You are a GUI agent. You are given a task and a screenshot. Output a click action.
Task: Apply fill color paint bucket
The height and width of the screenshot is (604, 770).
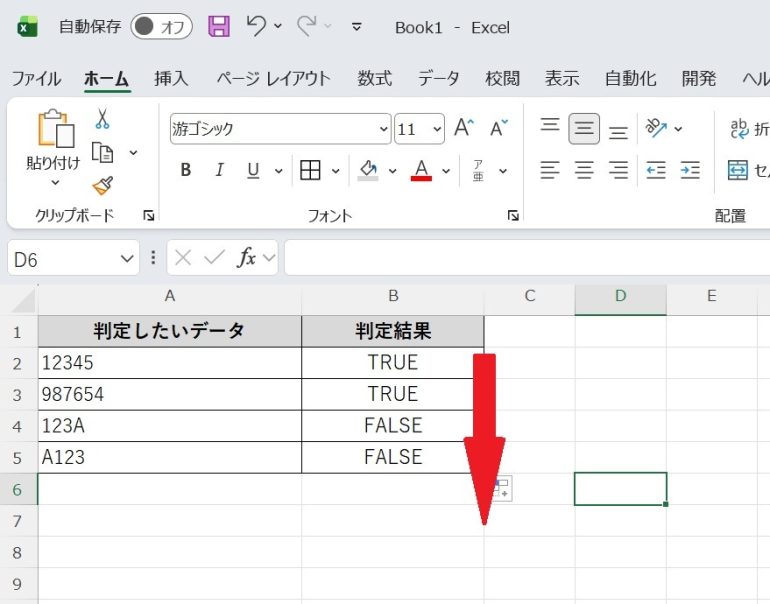tap(368, 170)
